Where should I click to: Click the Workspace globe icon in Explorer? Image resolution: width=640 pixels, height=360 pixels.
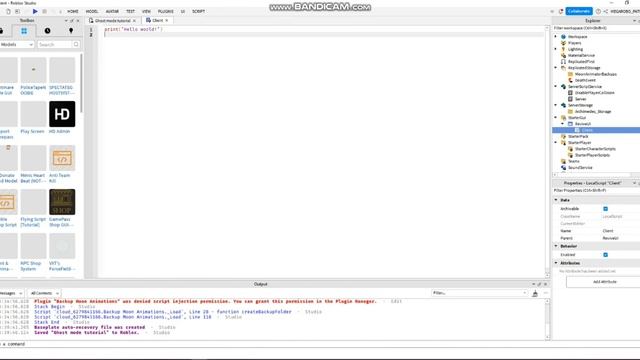click(564, 37)
